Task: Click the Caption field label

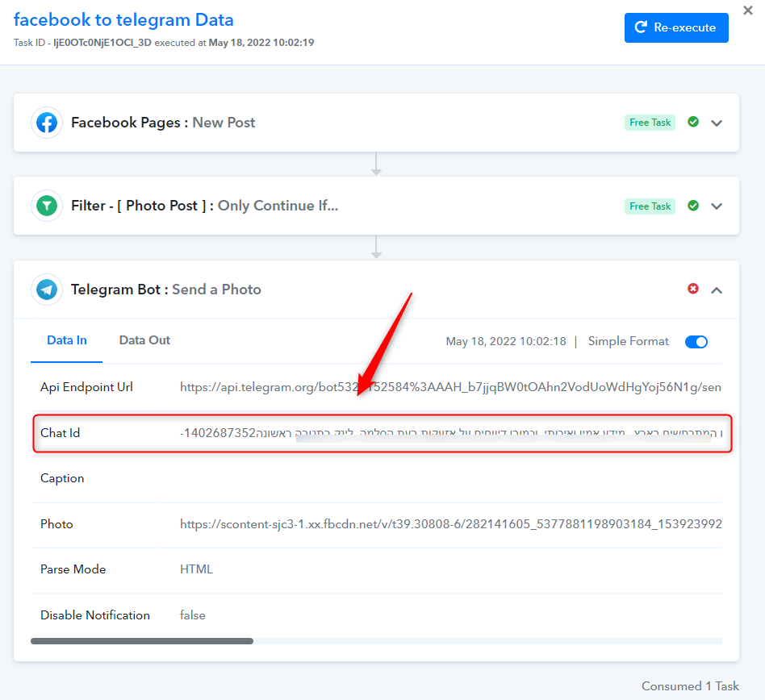Action: [62, 478]
